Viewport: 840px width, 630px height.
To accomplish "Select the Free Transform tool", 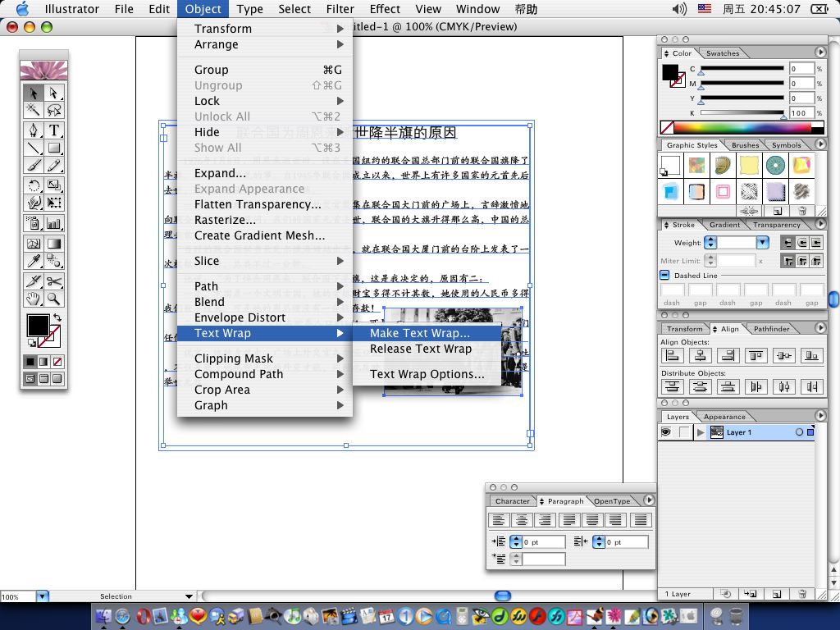I will pyautogui.click(x=53, y=203).
